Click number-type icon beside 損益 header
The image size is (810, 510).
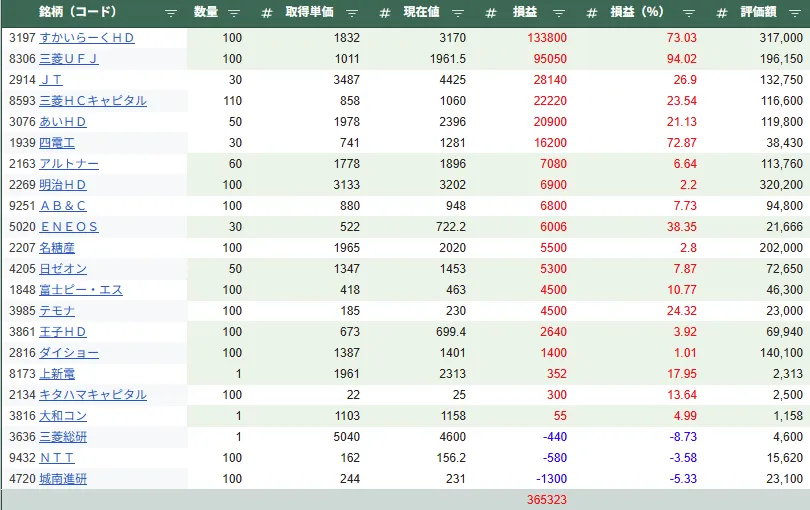[491, 13]
